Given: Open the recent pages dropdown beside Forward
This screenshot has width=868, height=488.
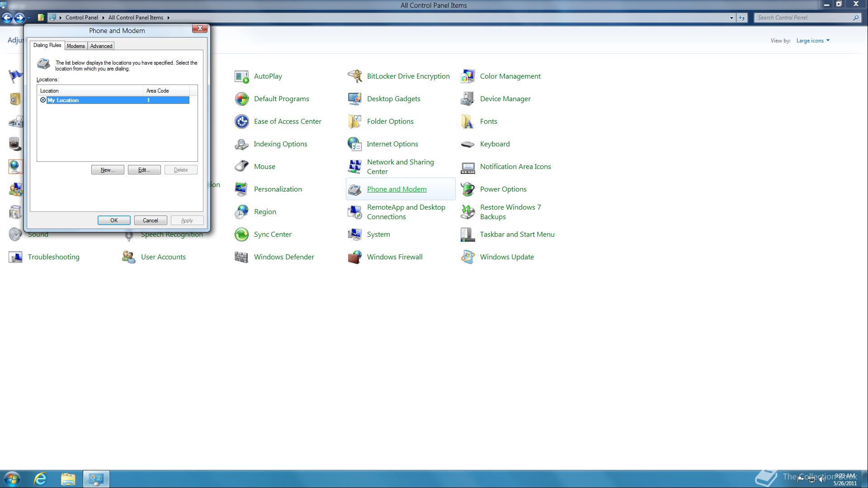Looking at the screenshot, I should pos(28,18).
